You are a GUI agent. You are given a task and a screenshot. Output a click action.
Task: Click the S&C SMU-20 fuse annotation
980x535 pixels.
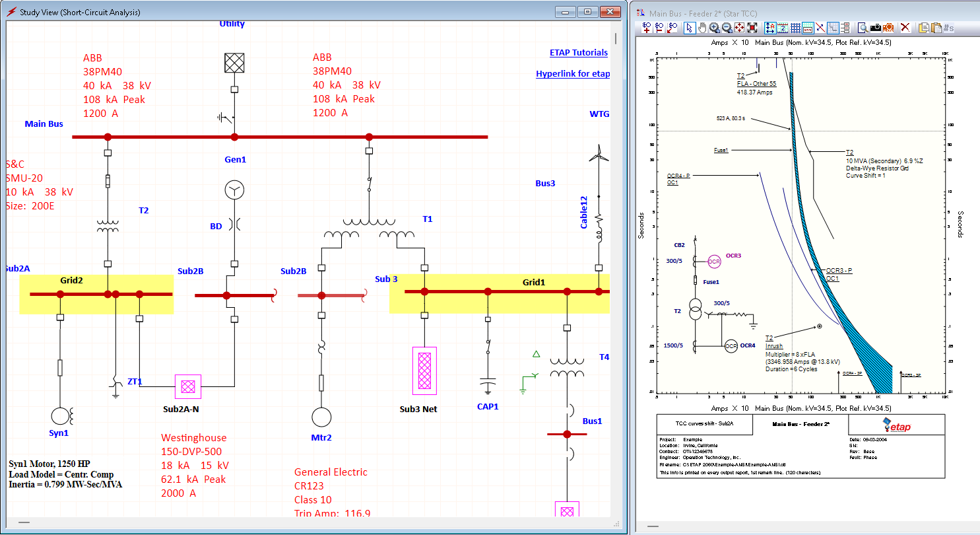pos(40,185)
